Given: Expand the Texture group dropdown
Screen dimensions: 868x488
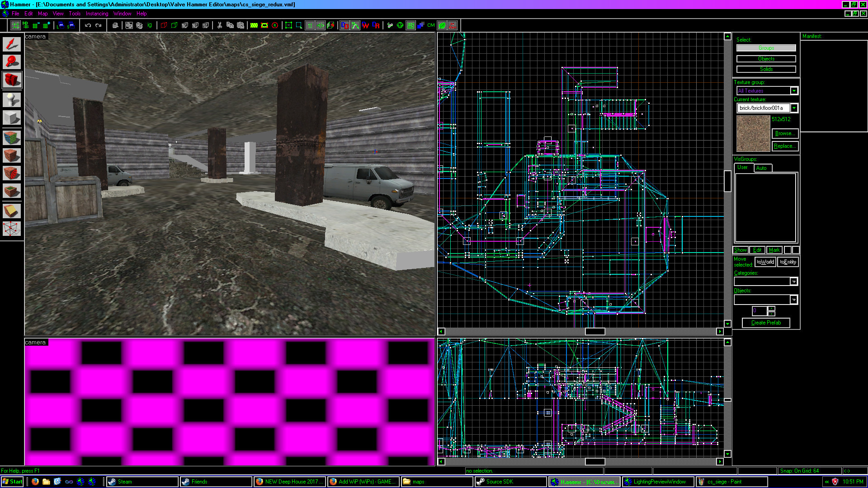Looking at the screenshot, I should [x=794, y=91].
